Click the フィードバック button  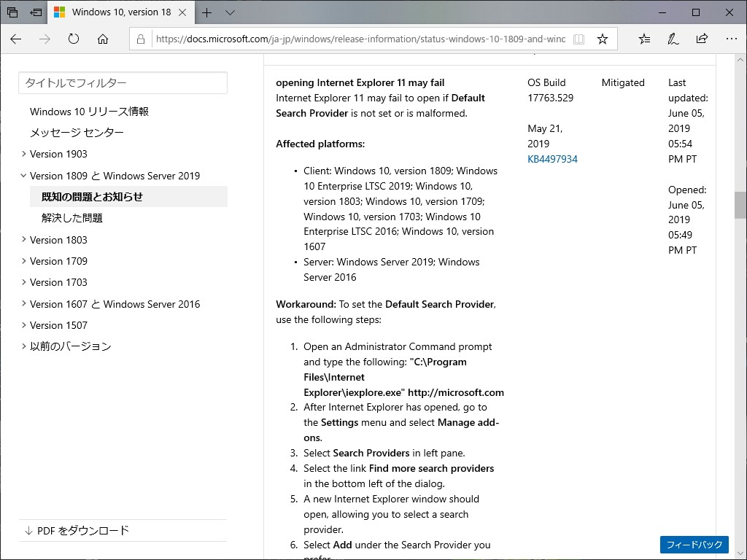point(694,545)
